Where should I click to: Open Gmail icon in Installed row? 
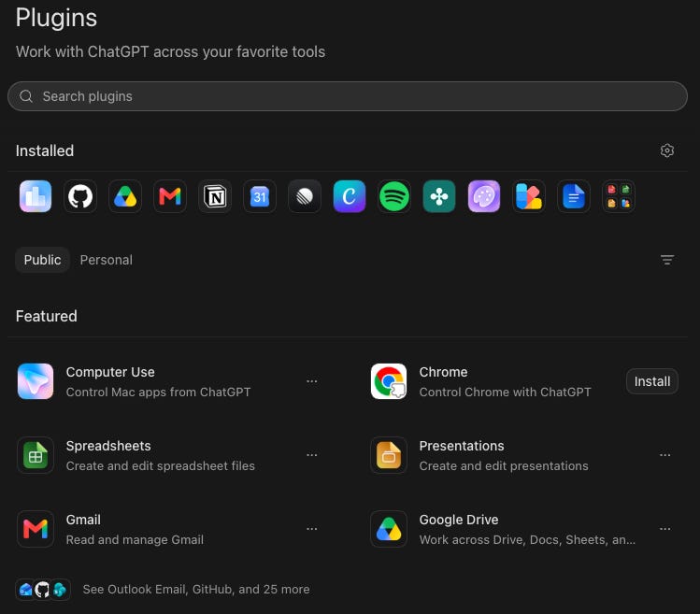170,196
